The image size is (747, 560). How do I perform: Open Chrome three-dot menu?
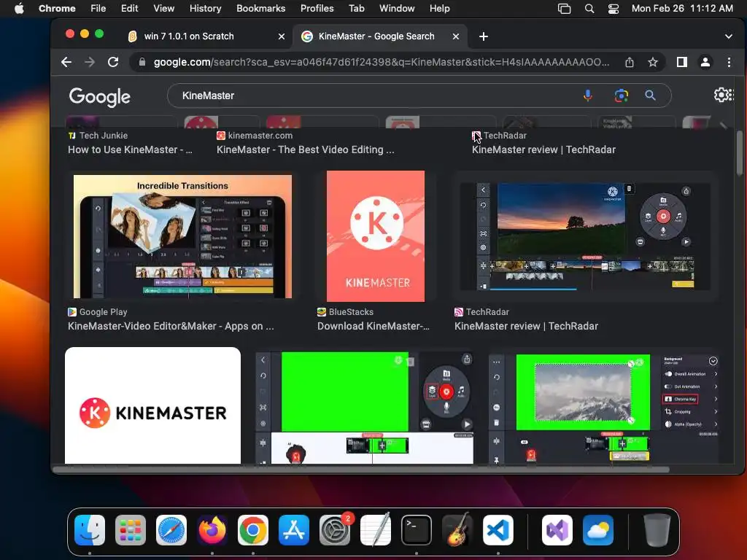(x=729, y=62)
